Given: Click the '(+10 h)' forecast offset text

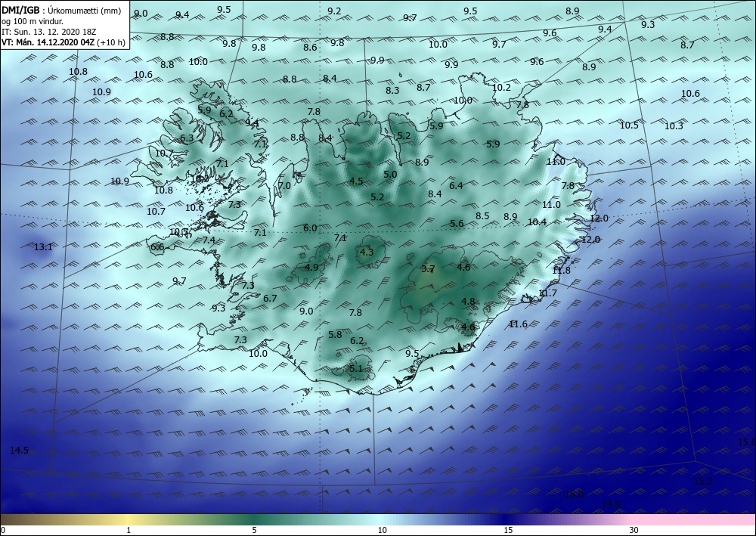Looking at the screenshot, I should pyautogui.click(x=111, y=42).
